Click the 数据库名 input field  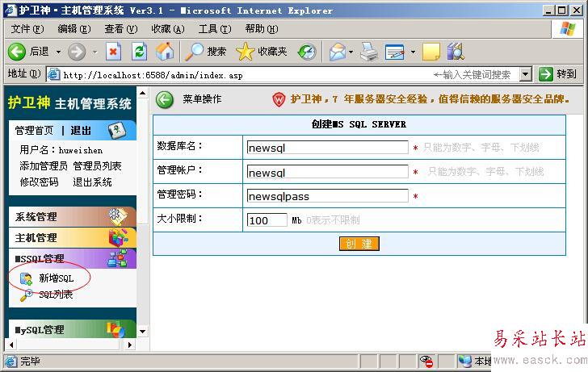(x=327, y=147)
